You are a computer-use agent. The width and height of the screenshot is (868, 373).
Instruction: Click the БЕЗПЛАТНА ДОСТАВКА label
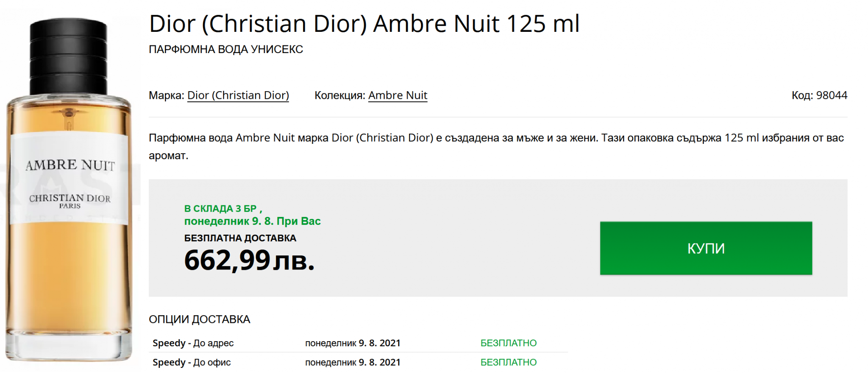pos(240,238)
